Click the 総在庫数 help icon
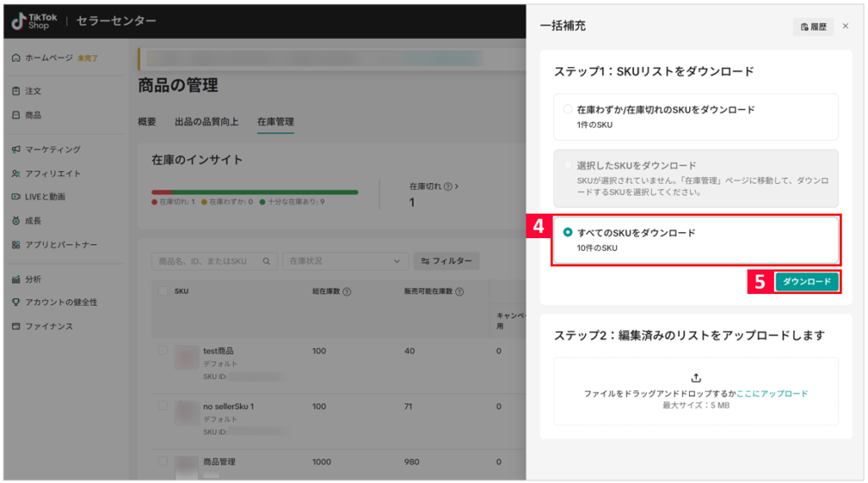Screen dimensions: 868x483 348,291
